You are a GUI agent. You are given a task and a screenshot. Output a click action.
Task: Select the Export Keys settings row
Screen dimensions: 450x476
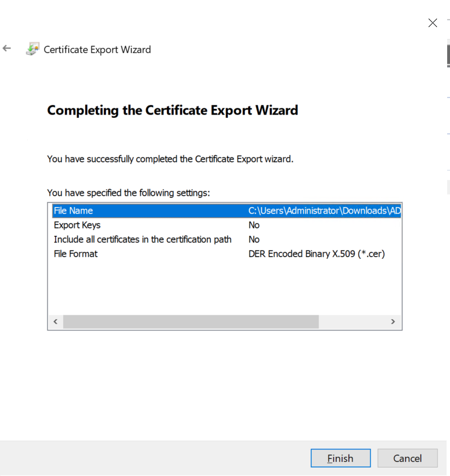coord(77,225)
